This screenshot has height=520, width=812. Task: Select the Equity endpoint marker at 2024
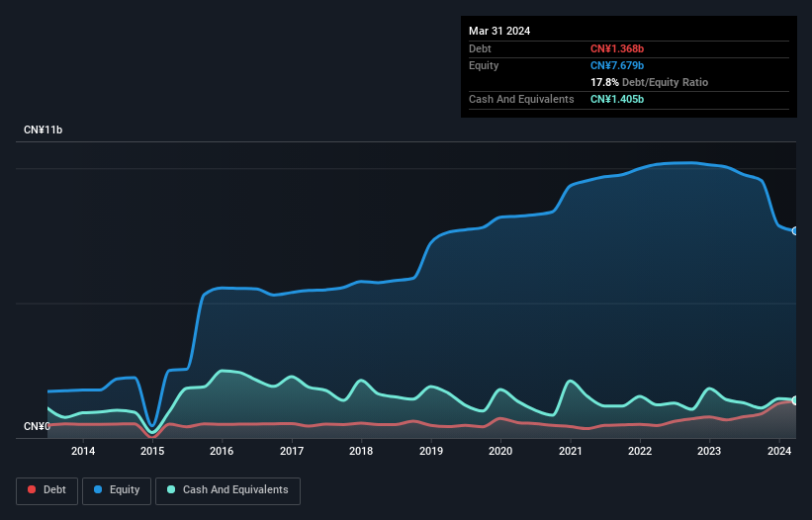tap(795, 230)
